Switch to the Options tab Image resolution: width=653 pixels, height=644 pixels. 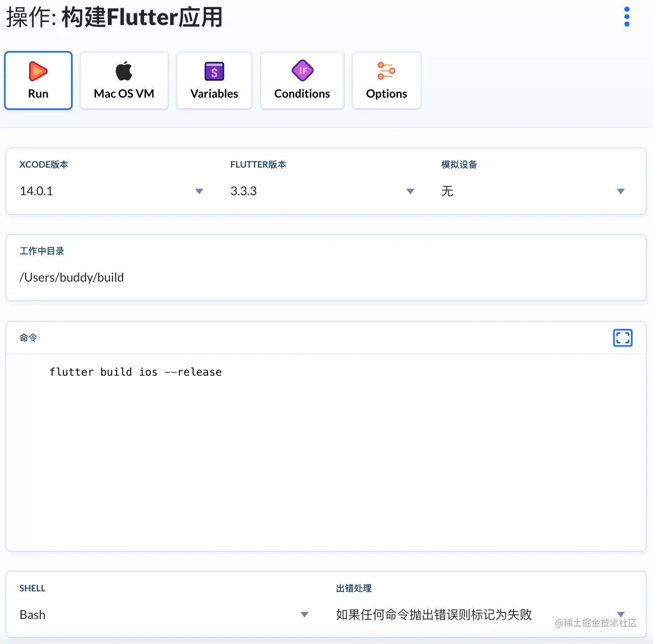[x=387, y=80]
